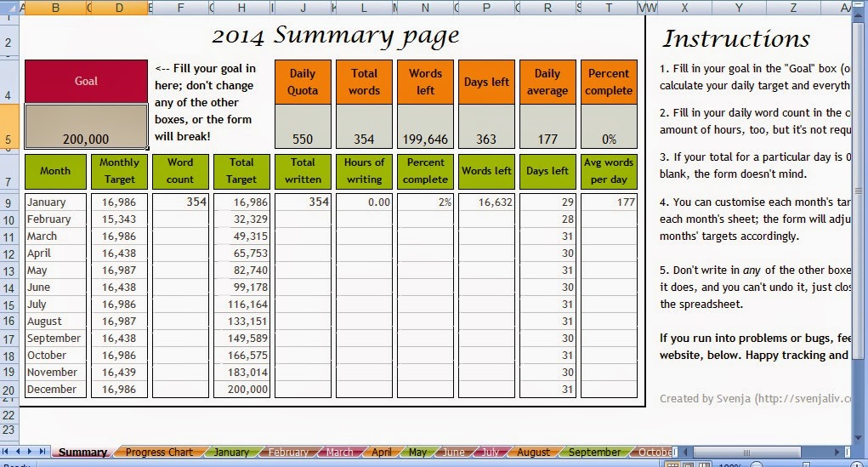Click the Daily average value 177
The height and width of the screenshot is (467, 868).
(x=547, y=126)
